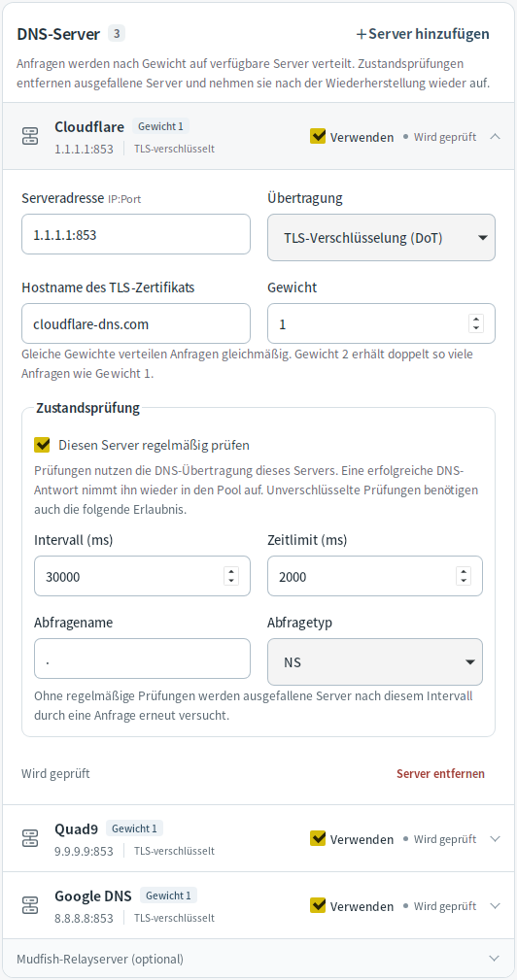Viewport: 517px width, 980px height.
Task: Toggle Verwenden for Cloudflare
Action: coord(318,136)
